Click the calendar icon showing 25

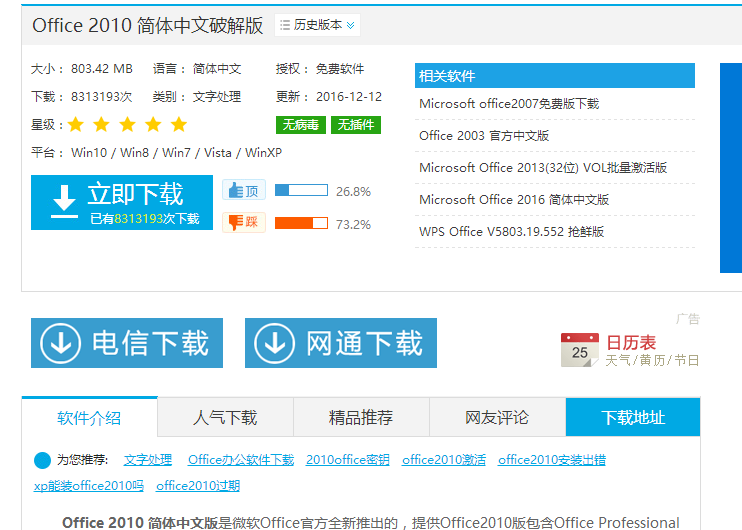pos(580,350)
